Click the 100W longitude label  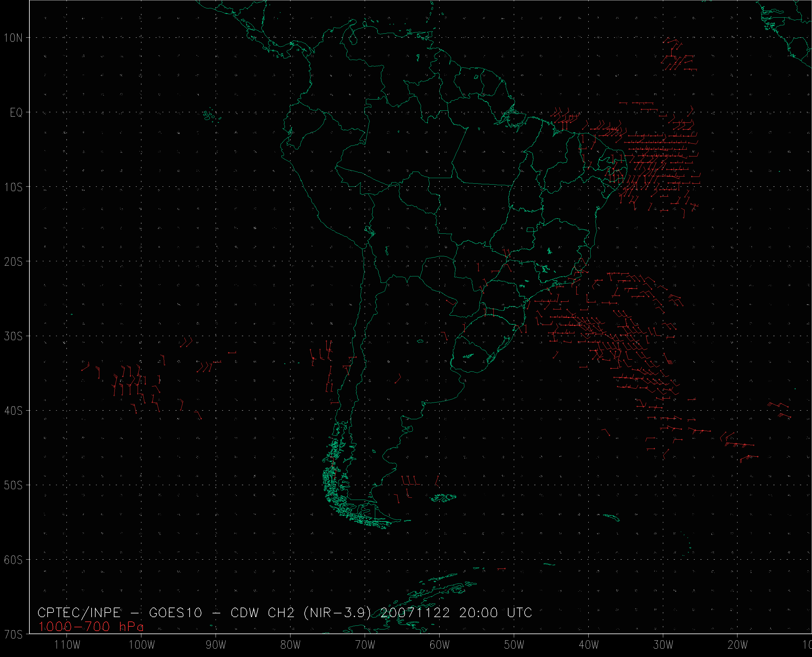pos(142,645)
